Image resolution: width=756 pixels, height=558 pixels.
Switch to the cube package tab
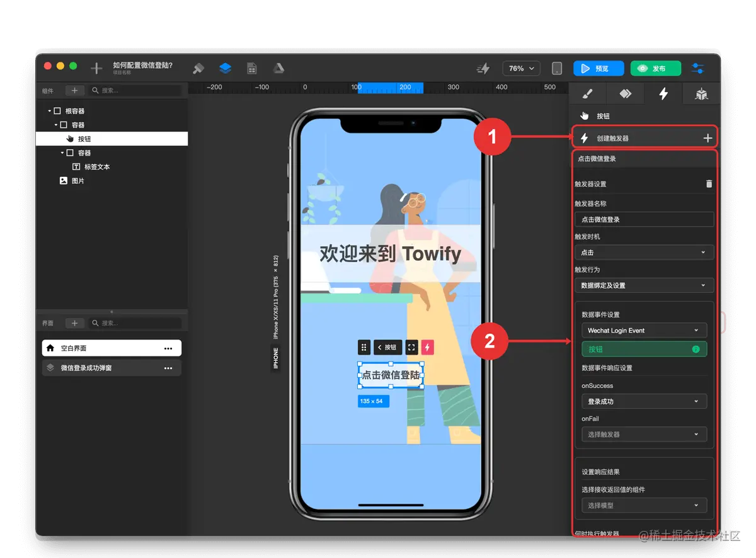coord(701,94)
